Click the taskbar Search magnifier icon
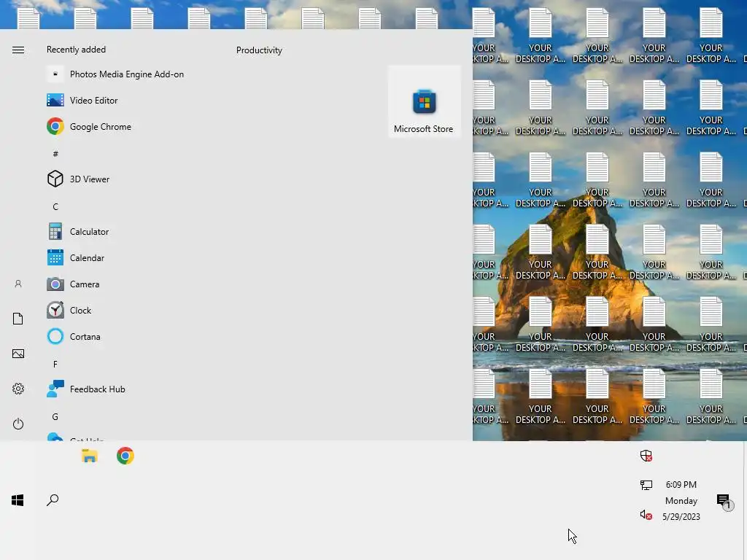 (x=53, y=500)
